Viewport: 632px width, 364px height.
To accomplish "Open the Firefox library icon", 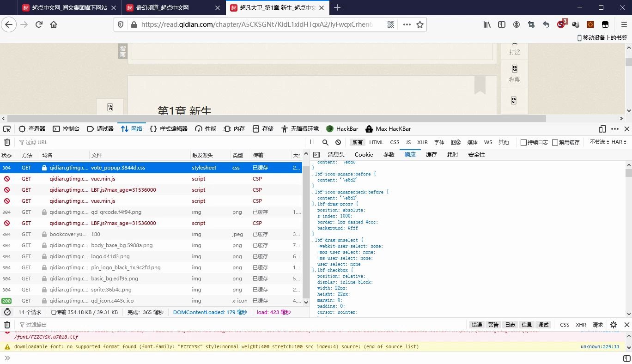I will tap(487, 24).
